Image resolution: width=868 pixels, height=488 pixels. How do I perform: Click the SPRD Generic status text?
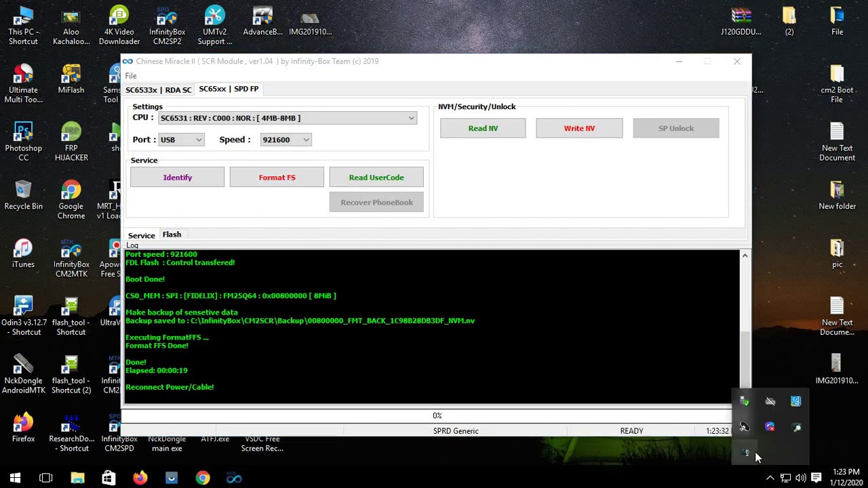[456, 431]
